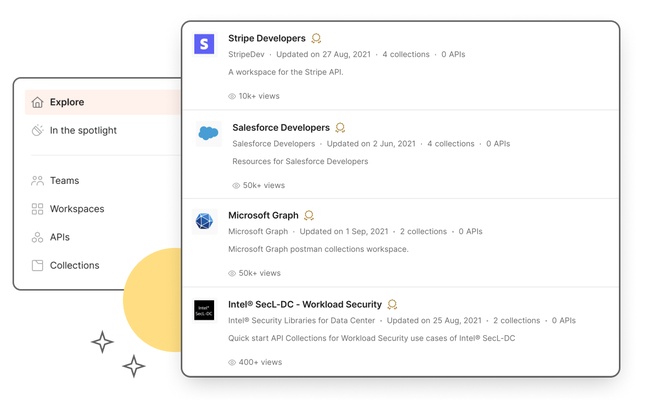Click the Salesforce cloud logo
Viewport: 646px width, 400px height.
[208, 133]
